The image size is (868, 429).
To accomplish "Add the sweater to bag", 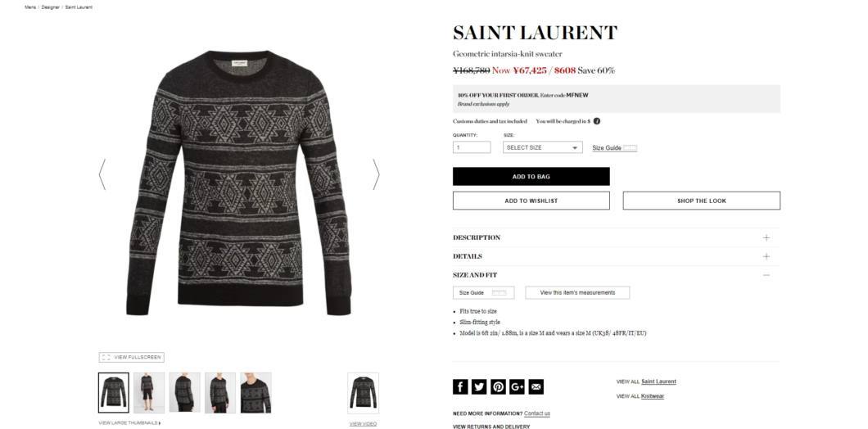I will (x=531, y=177).
